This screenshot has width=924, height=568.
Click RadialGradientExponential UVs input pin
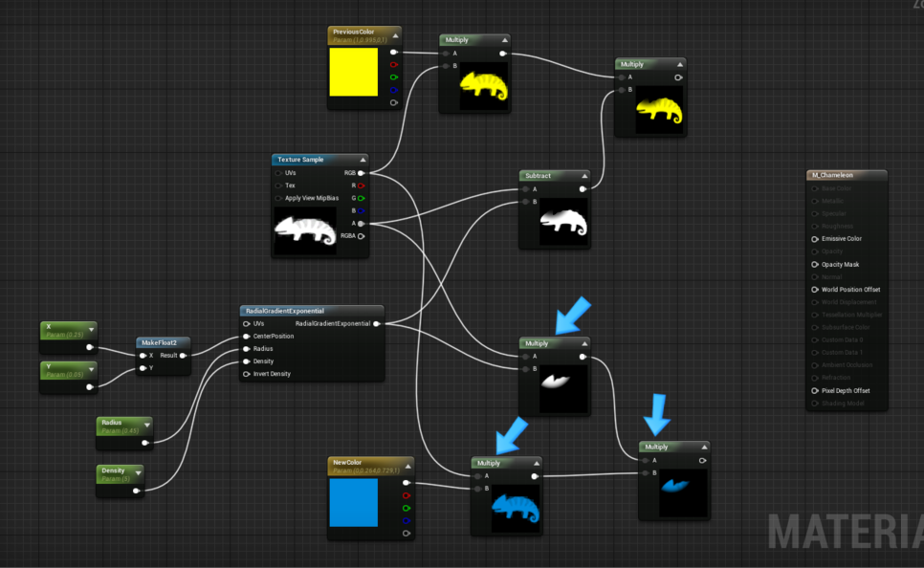click(x=247, y=323)
